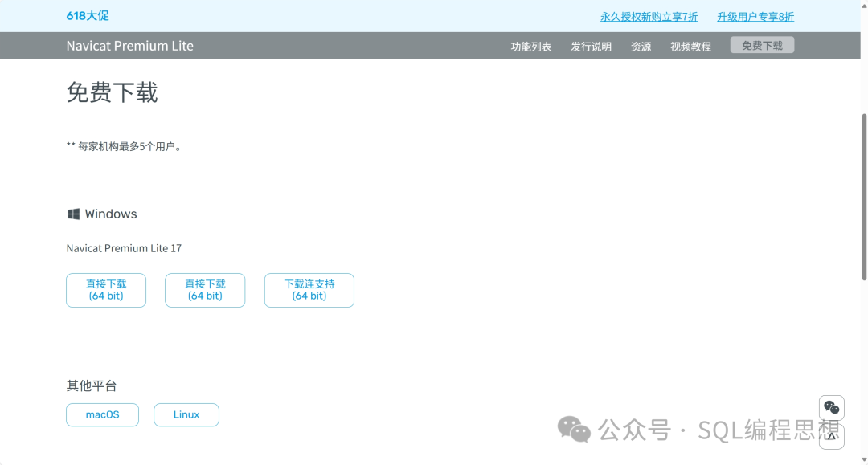Click the Navicat Premium Lite header title

pyautogui.click(x=130, y=46)
